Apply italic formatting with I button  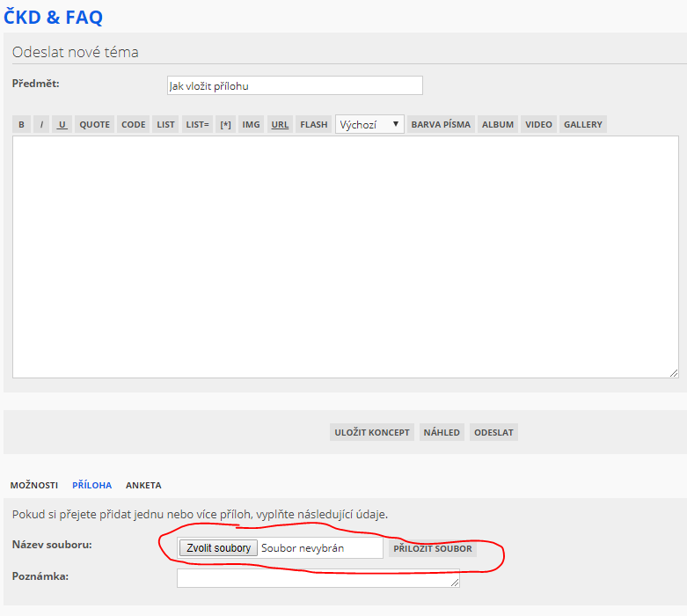tap(41, 125)
